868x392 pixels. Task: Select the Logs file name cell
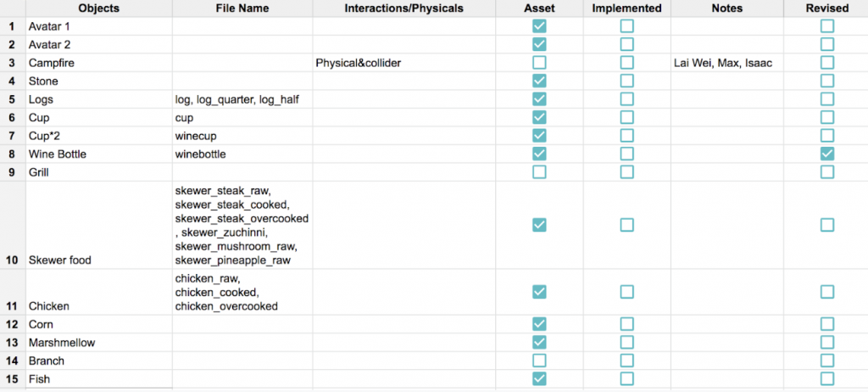(242, 100)
